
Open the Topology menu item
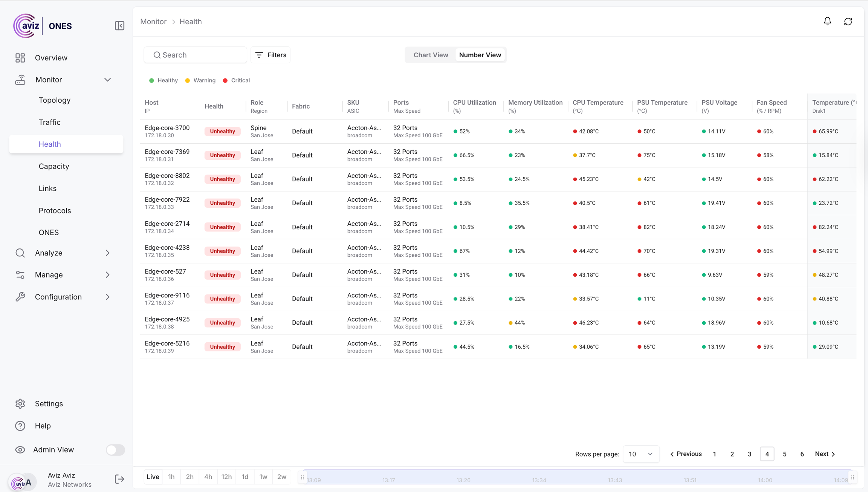pyautogui.click(x=55, y=100)
